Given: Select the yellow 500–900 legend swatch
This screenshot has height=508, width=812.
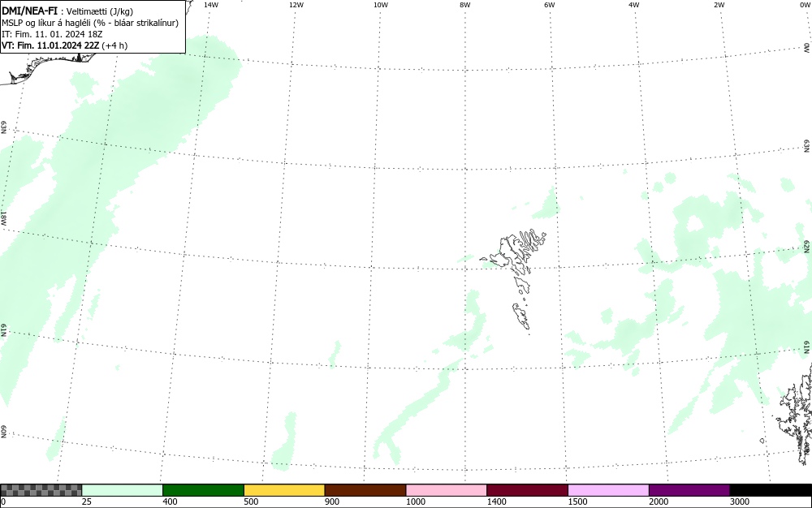Looking at the screenshot, I should point(284,490).
